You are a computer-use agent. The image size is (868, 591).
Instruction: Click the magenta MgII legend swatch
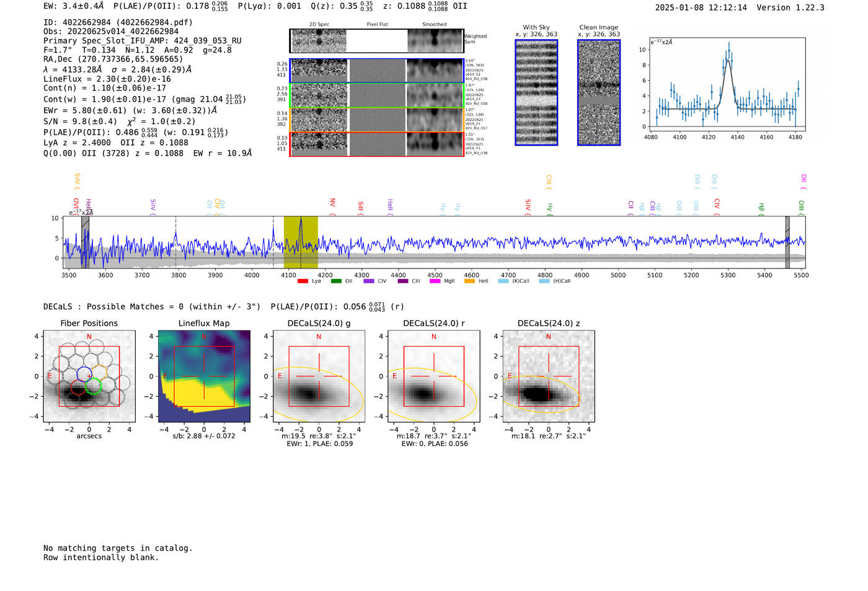point(435,281)
